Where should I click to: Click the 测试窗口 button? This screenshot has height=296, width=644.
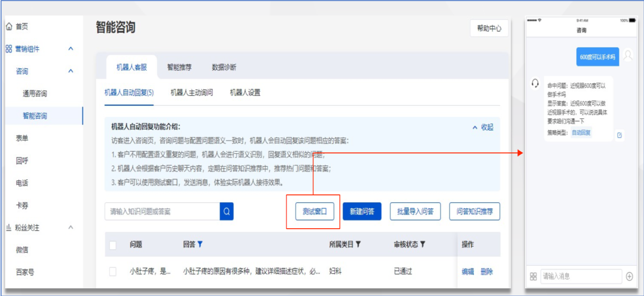(x=314, y=212)
